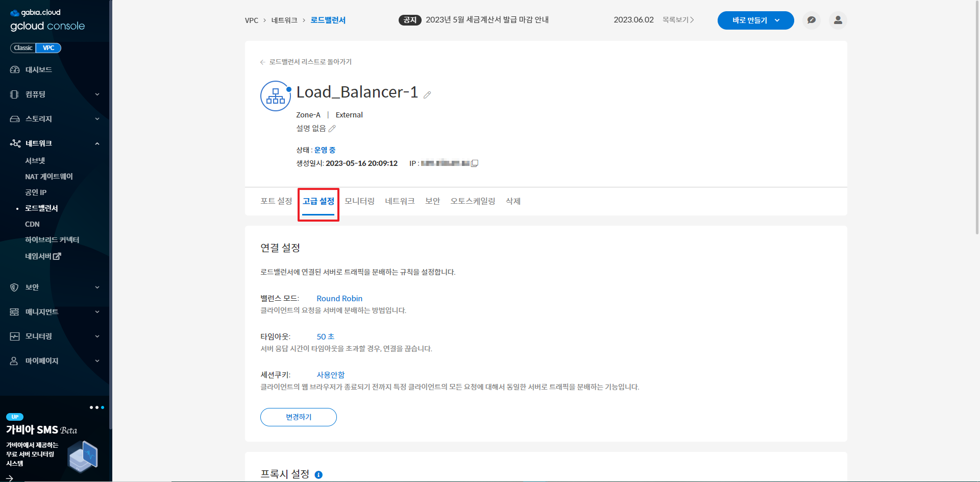980x482 pixels.
Task: Open the user account icon
Action: coord(838,20)
